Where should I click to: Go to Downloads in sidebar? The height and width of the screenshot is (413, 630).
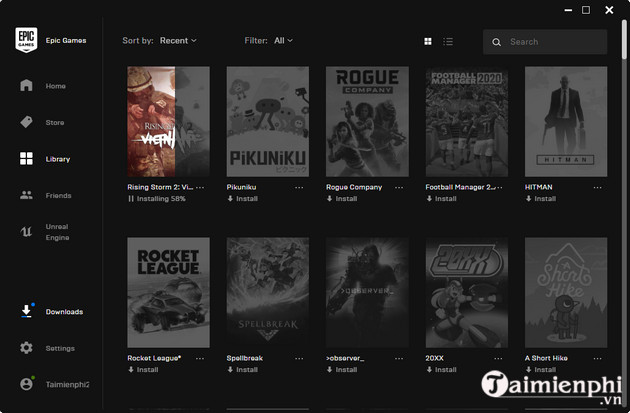click(x=64, y=312)
